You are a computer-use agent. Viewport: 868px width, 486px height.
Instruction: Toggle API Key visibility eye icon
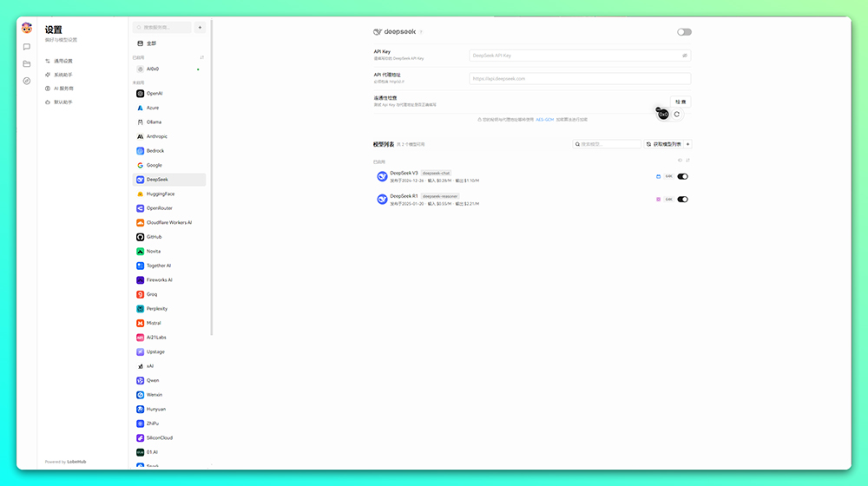[685, 56]
